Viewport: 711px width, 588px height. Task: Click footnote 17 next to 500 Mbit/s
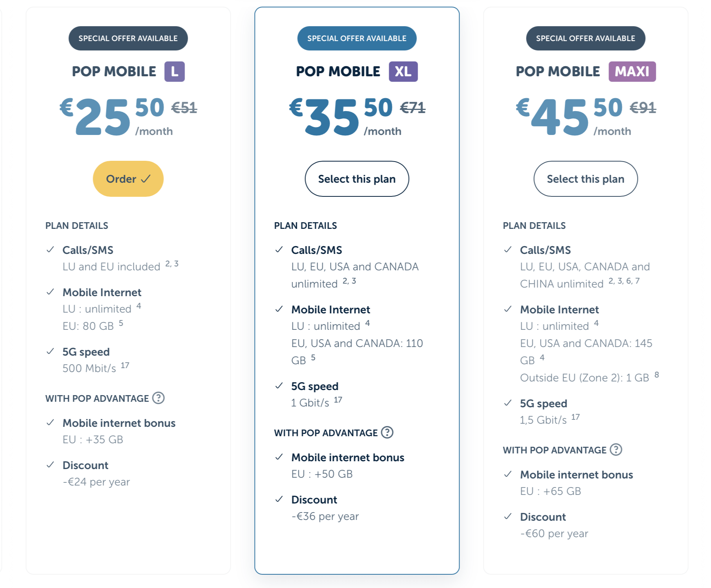click(125, 365)
